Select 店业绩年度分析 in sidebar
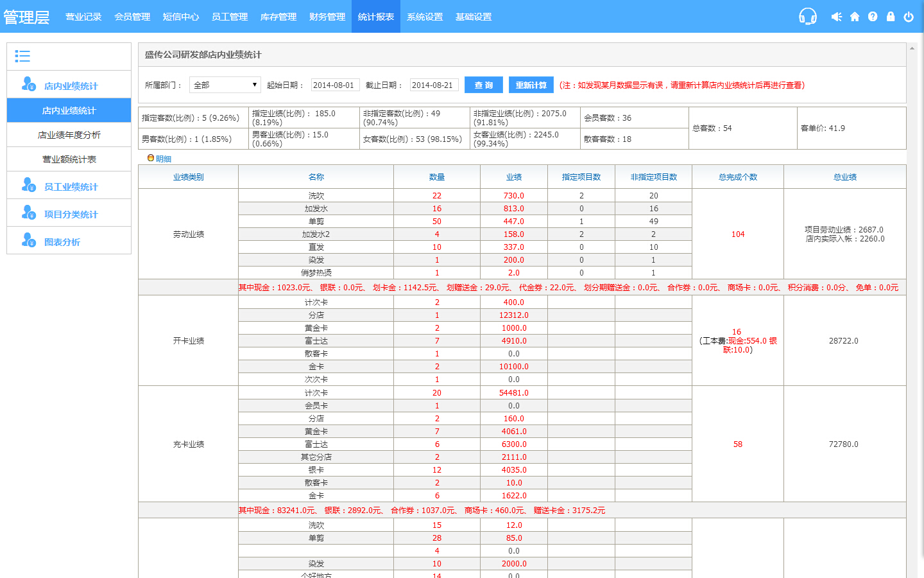This screenshot has width=924, height=578. click(x=69, y=135)
